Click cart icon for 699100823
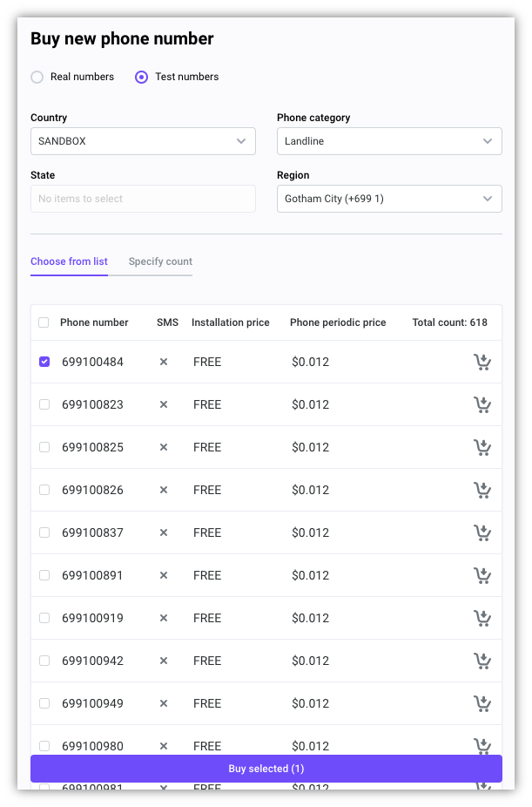 [x=481, y=404]
